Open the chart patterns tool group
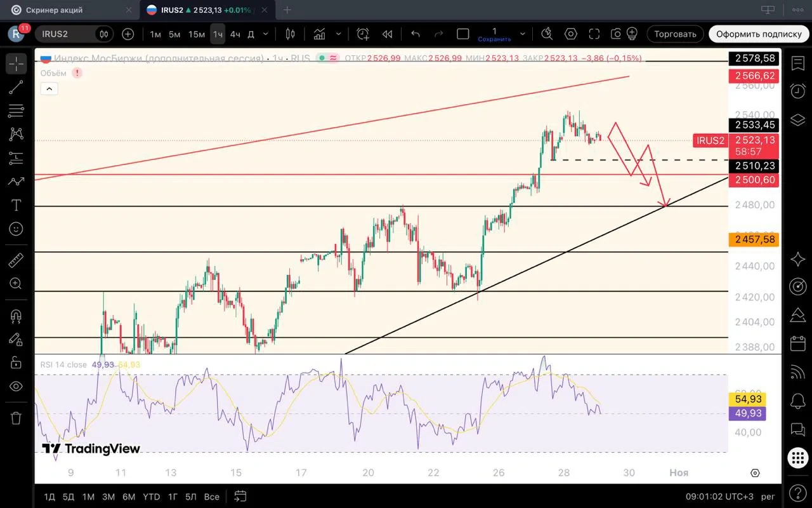This screenshot has height=508, width=812. click(x=16, y=134)
